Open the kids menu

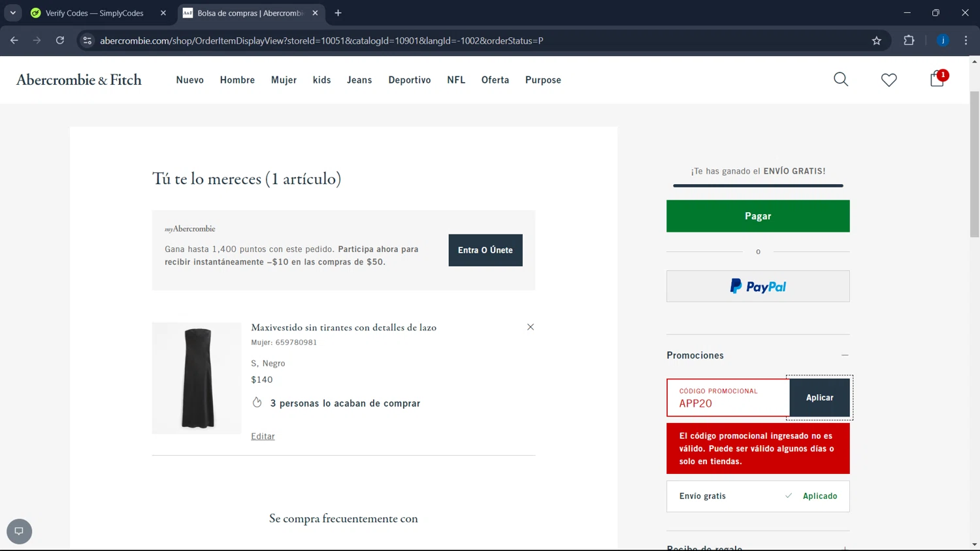pyautogui.click(x=322, y=80)
